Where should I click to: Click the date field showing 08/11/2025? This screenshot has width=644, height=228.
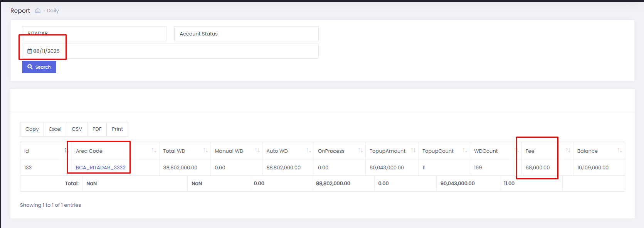click(x=170, y=51)
